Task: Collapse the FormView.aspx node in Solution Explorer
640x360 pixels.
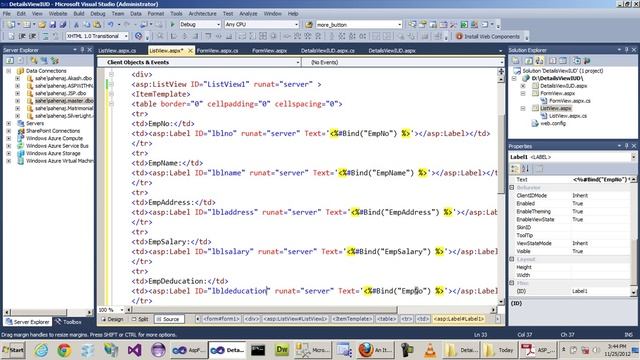Action: click(523, 93)
